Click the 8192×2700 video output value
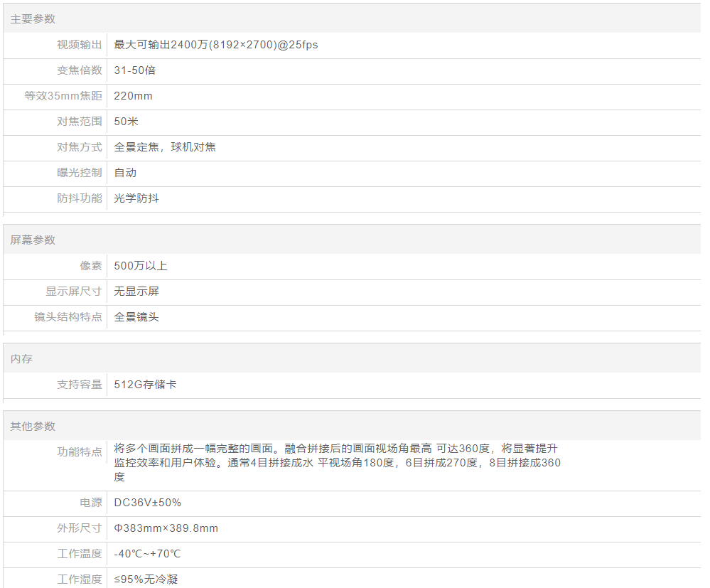 pyautogui.click(x=215, y=45)
